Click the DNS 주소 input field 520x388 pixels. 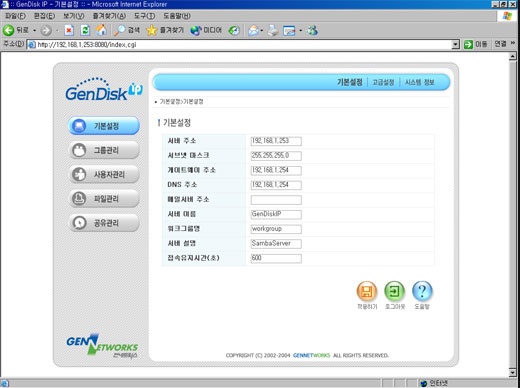[276, 185]
